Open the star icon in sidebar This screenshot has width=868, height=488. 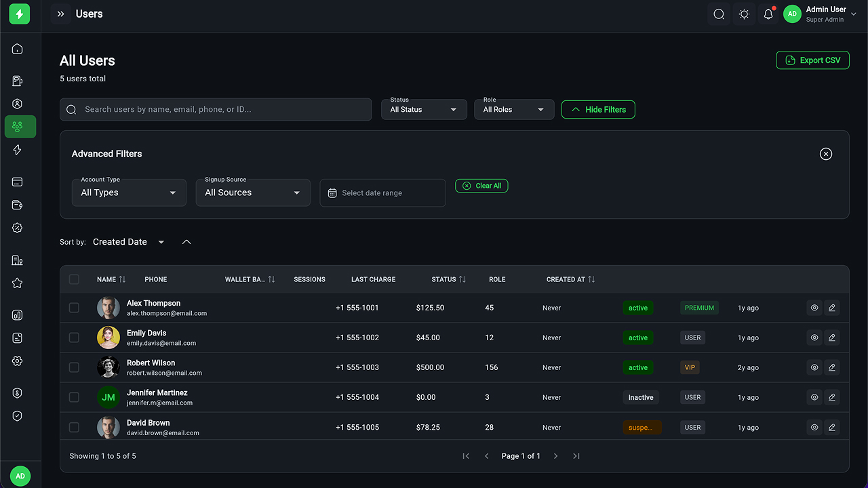[x=18, y=283]
